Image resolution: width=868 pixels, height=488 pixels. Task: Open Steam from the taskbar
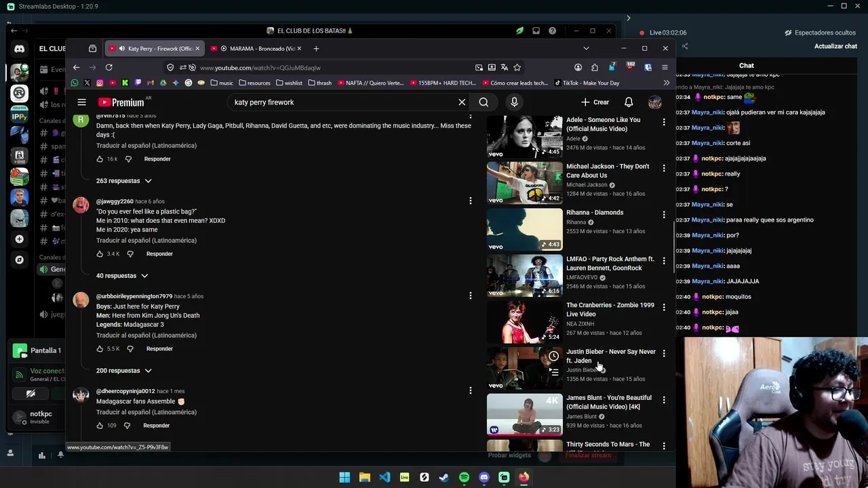click(x=444, y=477)
